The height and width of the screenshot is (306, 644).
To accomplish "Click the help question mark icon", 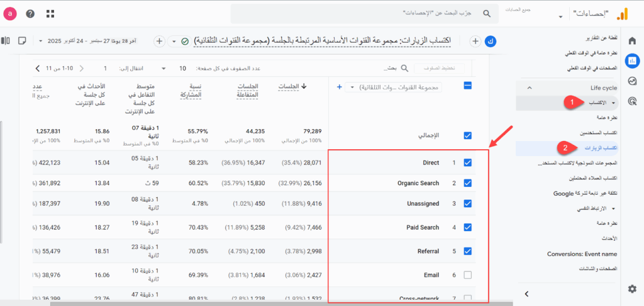I will [x=30, y=14].
